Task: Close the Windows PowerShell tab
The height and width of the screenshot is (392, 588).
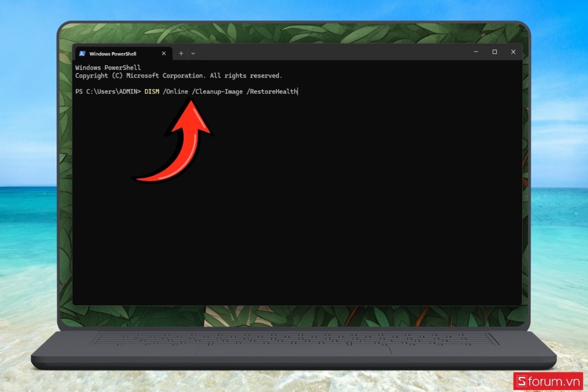Action: [164, 53]
